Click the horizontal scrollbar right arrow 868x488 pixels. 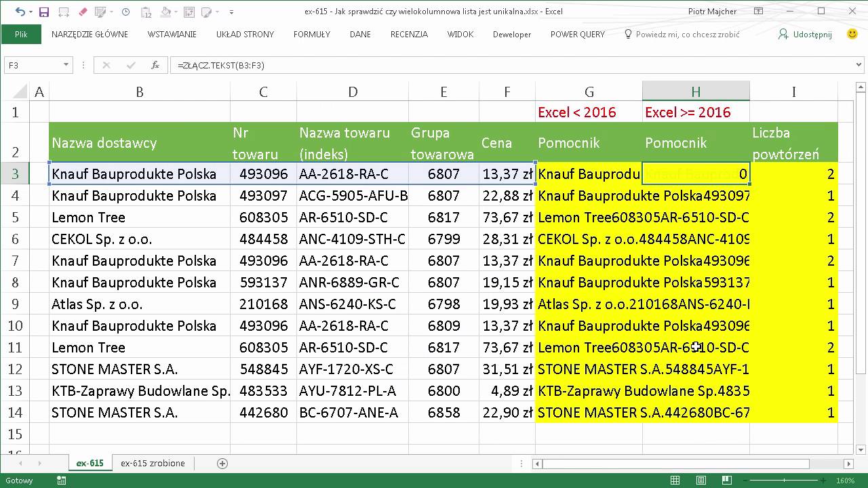849,464
